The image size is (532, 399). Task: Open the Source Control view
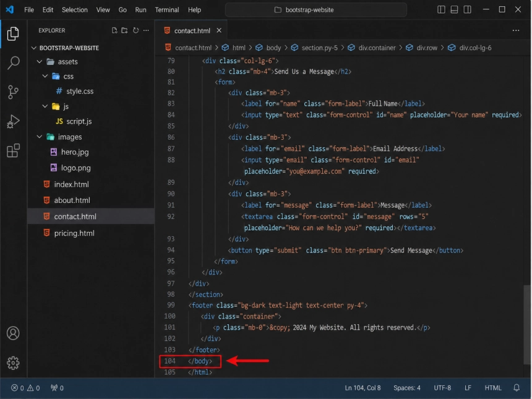click(13, 92)
